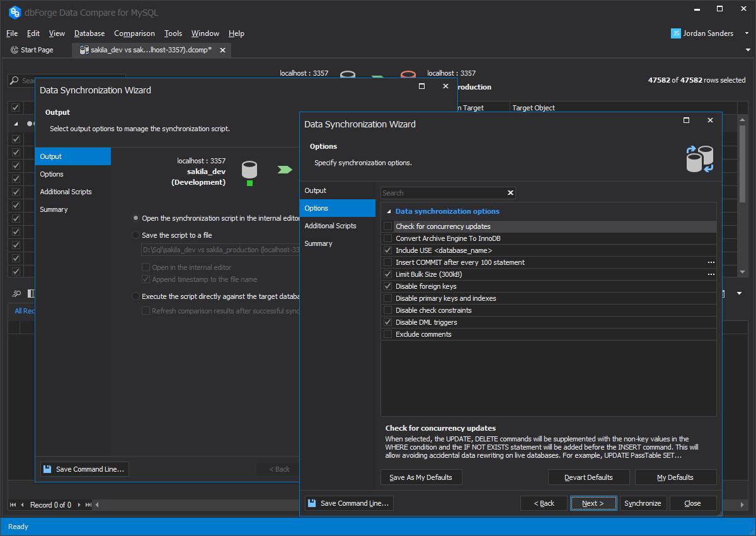
Task: Open the Database menu
Action: pos(89,33)
